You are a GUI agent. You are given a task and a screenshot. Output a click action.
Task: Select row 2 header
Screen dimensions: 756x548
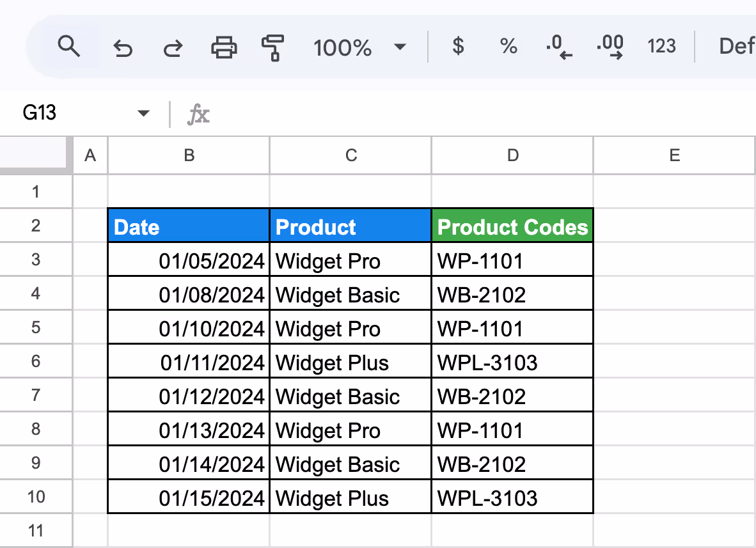point(36,226)
